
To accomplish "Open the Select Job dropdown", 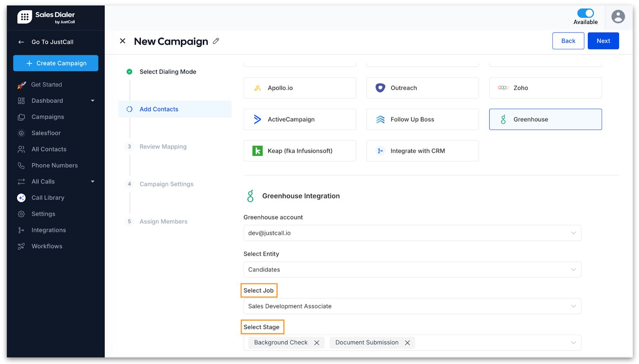I will click(412, 306).
